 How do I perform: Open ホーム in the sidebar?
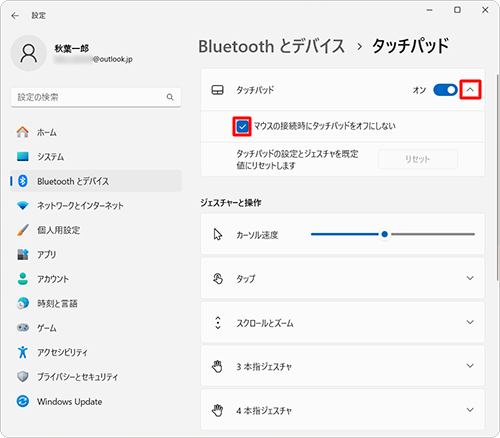96,132
